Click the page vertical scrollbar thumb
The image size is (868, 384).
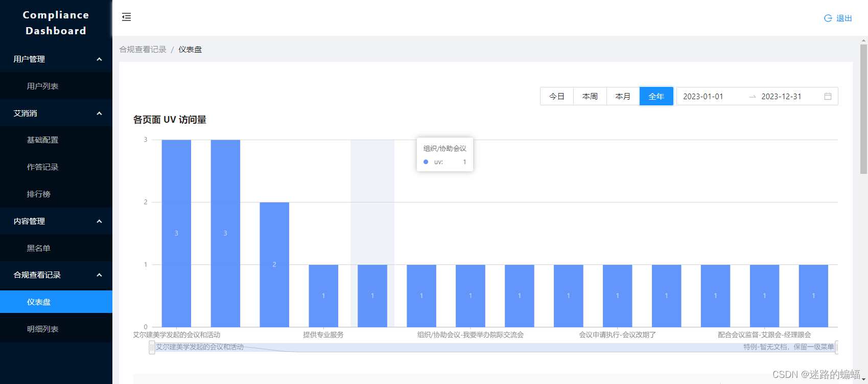click(863, 109)
